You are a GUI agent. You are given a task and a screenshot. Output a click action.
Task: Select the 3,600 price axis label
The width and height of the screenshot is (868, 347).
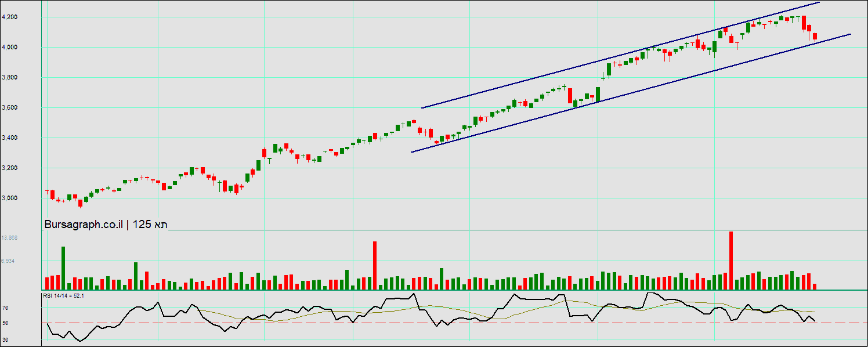click(x=9, y=108)
